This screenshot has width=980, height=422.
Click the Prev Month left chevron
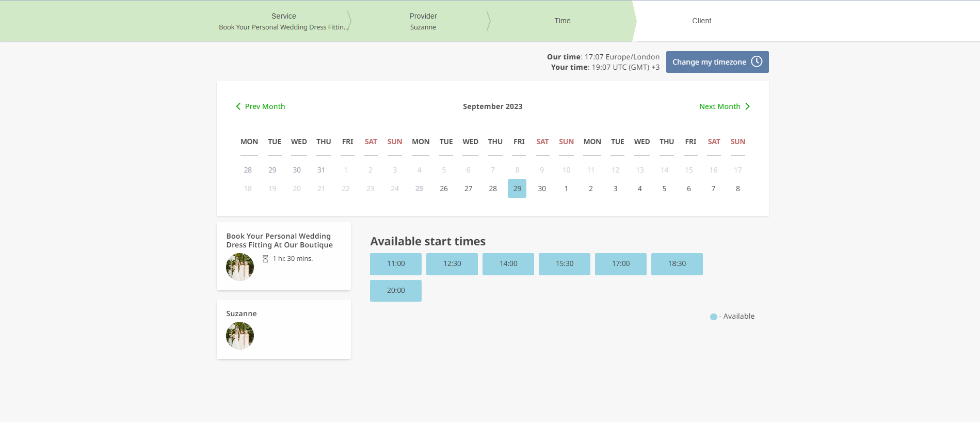click(x=238, y=106)
